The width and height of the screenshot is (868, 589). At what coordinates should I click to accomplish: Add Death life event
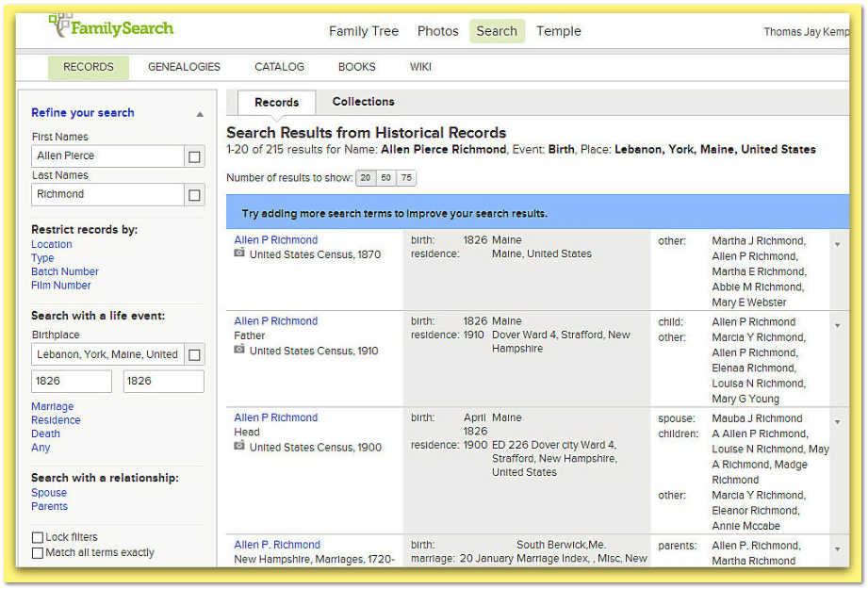(x=45, y=434)
